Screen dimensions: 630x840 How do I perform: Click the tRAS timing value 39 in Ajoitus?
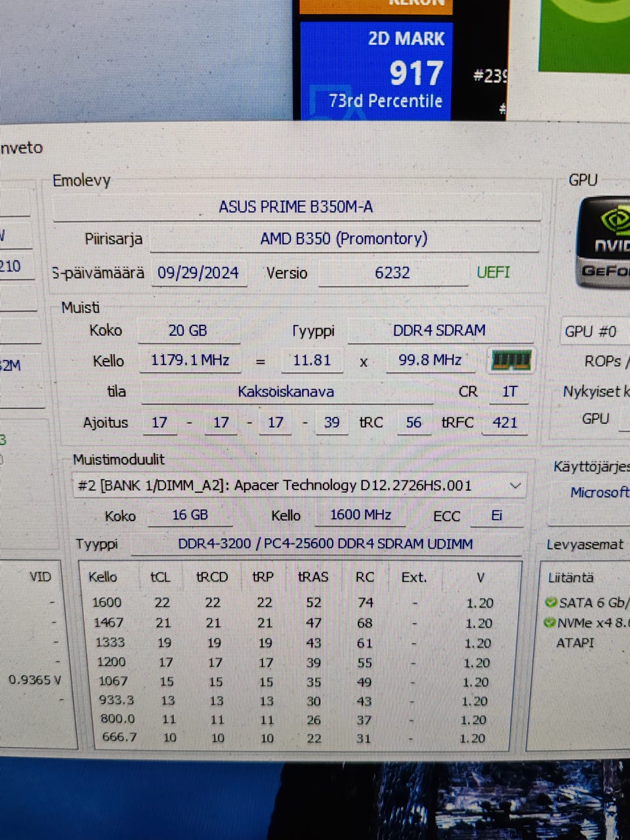click(332, 423)
